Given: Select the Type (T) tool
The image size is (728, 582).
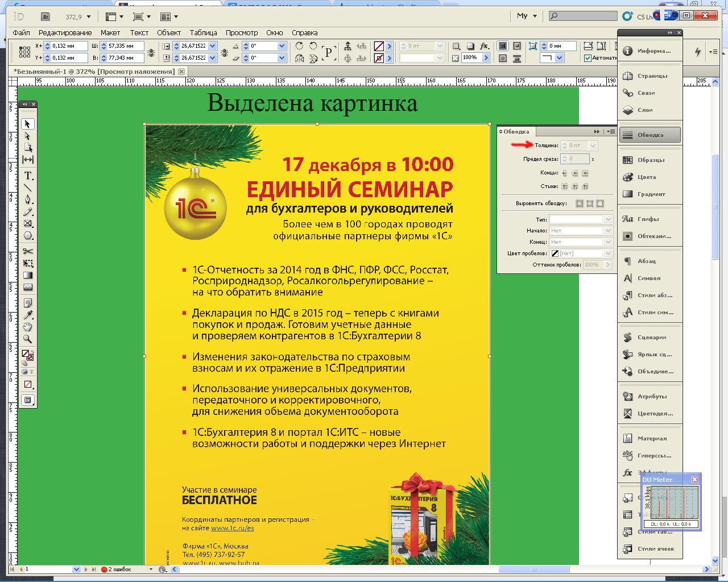Looking at the screenshot, I should 27,176.
